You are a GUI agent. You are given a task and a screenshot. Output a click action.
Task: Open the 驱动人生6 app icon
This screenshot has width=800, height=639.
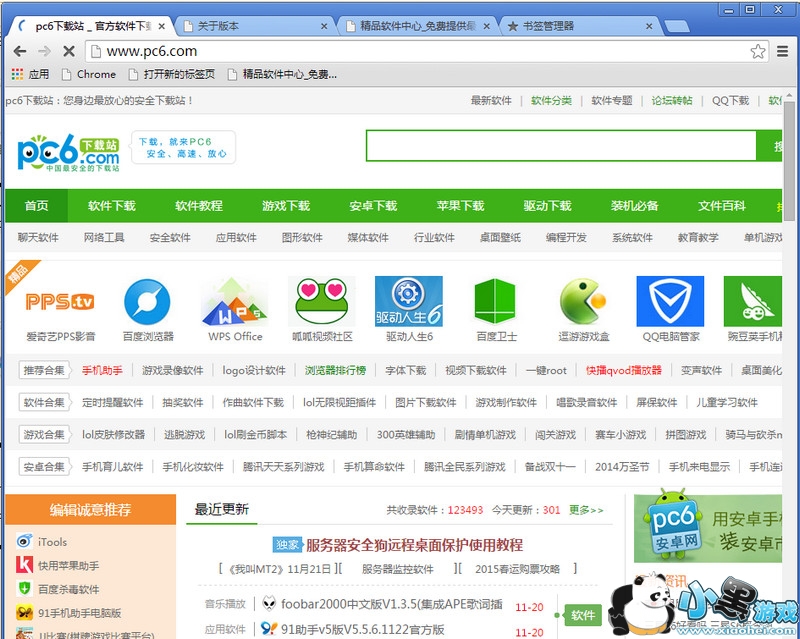[409, 301]
